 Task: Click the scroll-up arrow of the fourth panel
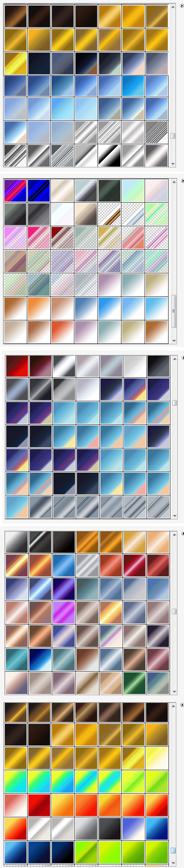pos(174,534)
